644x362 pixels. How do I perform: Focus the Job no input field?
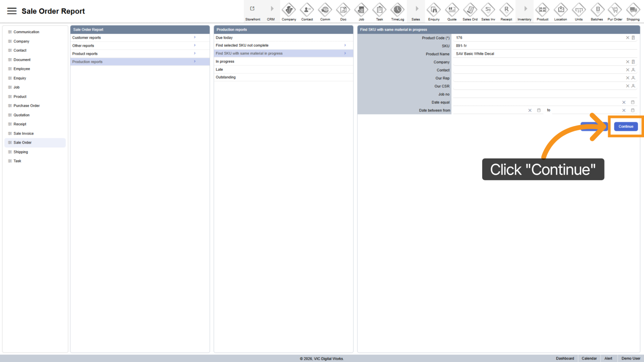pos(545,94)
